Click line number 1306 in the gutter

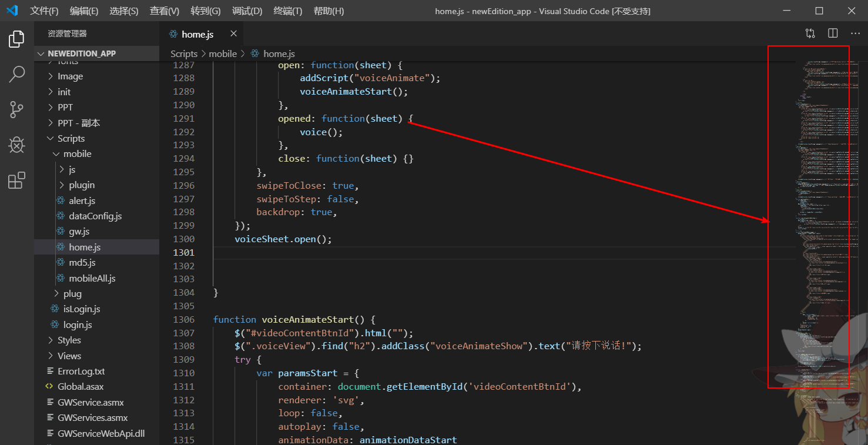(184, 320)
